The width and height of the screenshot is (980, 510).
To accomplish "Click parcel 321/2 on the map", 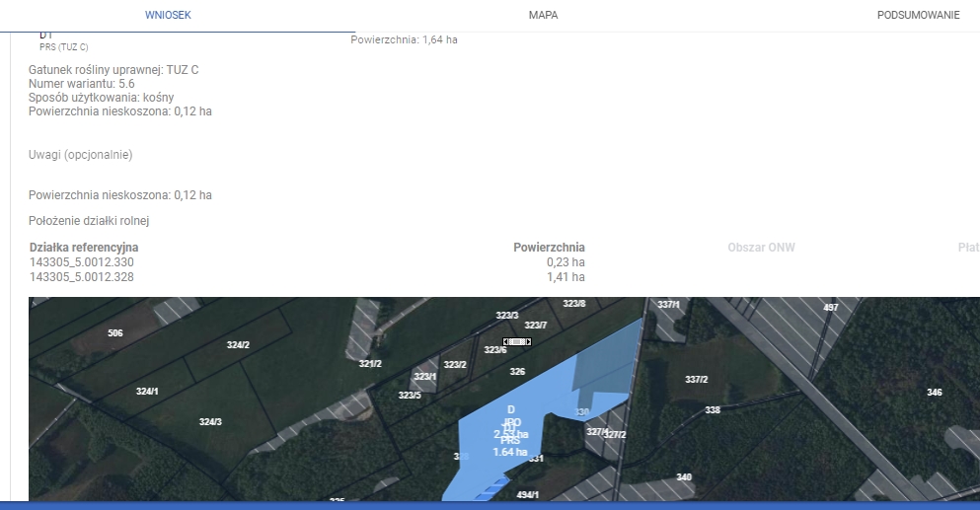I will click(370, 364).
